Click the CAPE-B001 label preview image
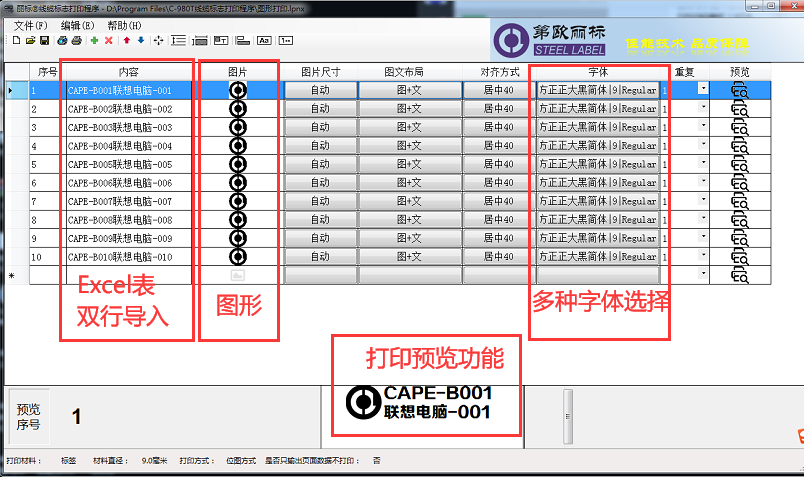Viewport: 804px width, 477px height. click(x=419, y=403)
